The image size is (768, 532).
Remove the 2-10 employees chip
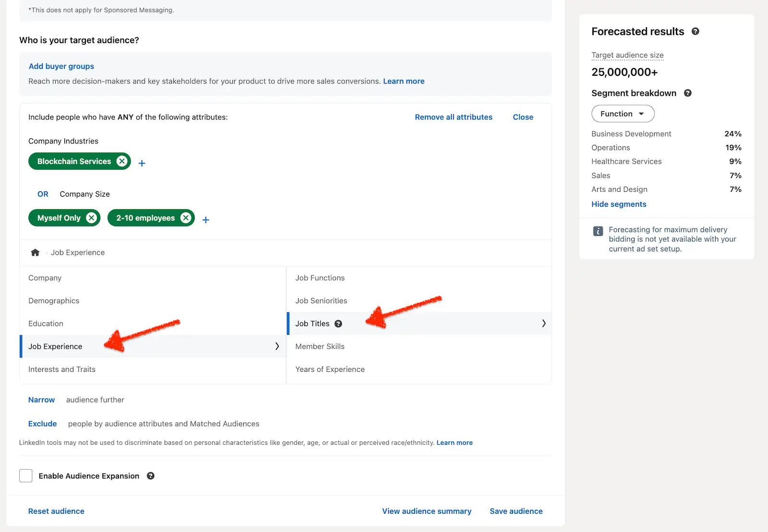tap(186, 218)
